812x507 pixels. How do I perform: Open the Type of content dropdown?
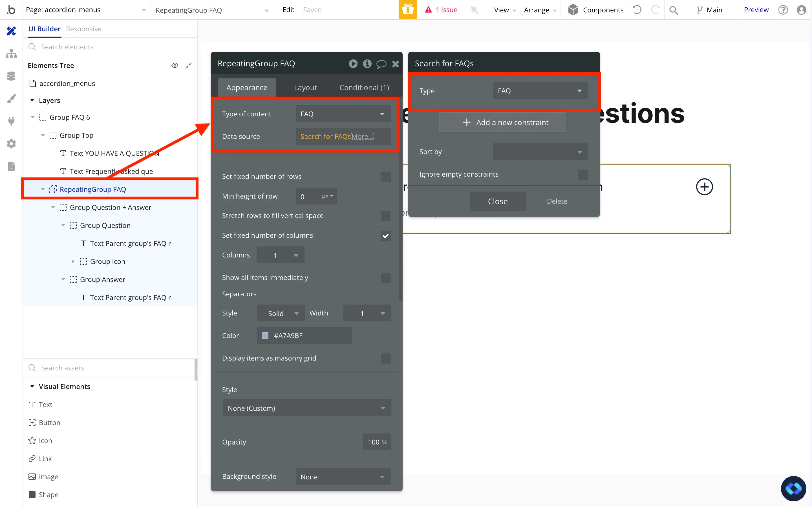point(343,114)
